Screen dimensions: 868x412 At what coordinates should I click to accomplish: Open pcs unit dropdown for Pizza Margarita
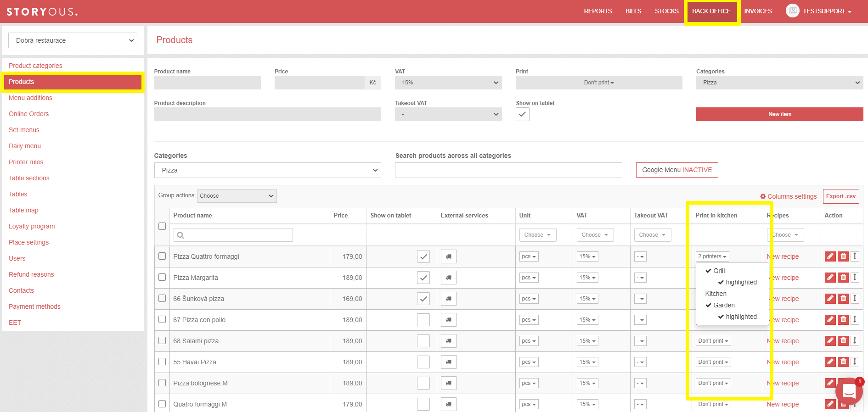point(529,278)
